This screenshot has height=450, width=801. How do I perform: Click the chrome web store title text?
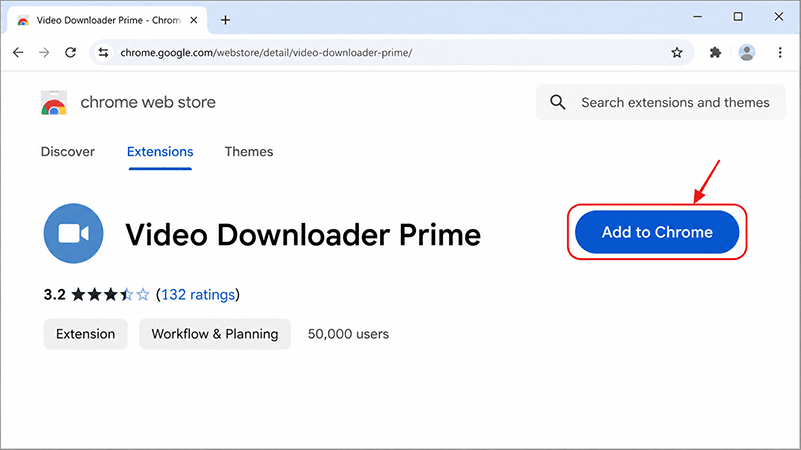(148, 102)
